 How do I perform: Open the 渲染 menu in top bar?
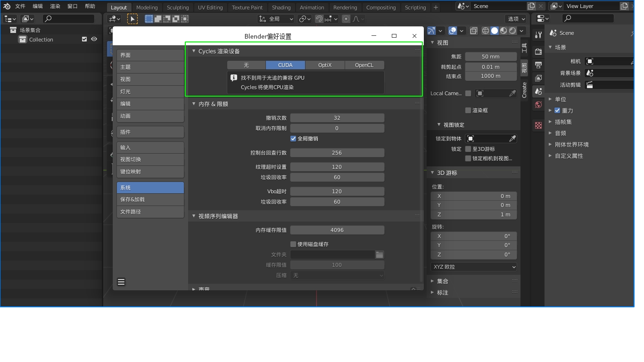pos(55,6)
